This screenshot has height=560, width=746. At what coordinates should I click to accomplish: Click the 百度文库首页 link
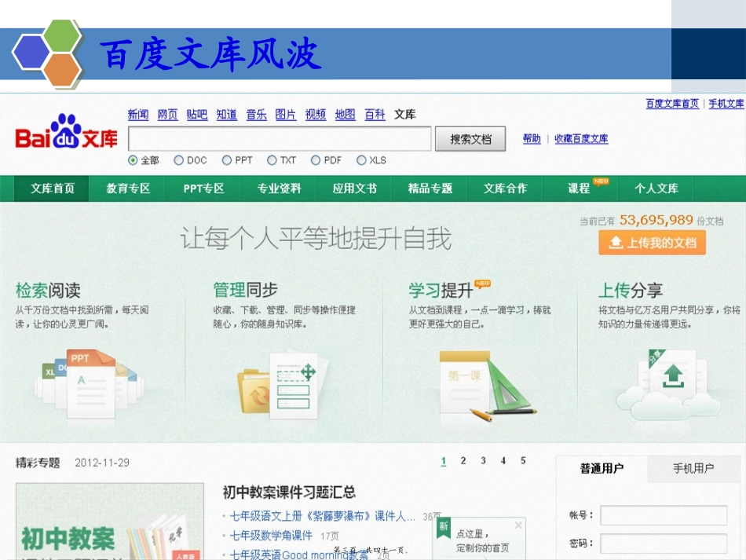(672, 103)
